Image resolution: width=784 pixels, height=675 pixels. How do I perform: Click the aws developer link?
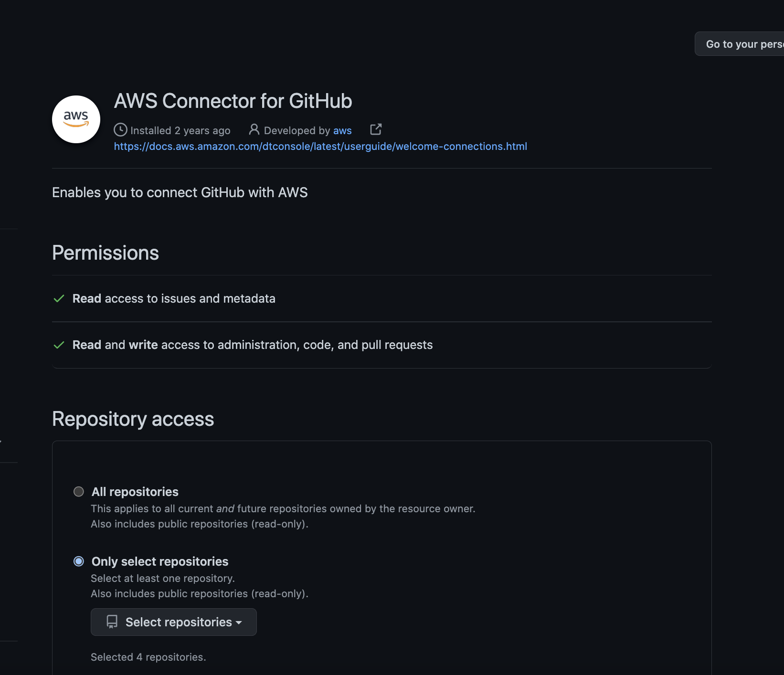342,131
